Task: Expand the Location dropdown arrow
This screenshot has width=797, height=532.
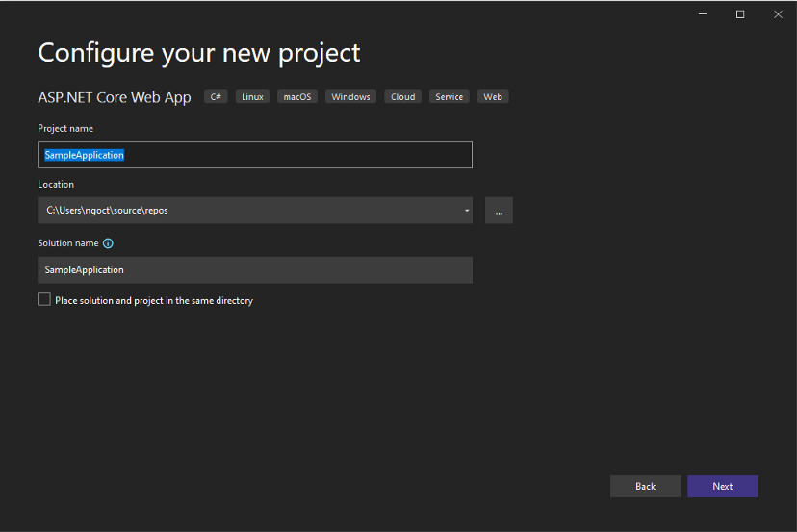Action: pyautogui.click(x=466, y=210)
